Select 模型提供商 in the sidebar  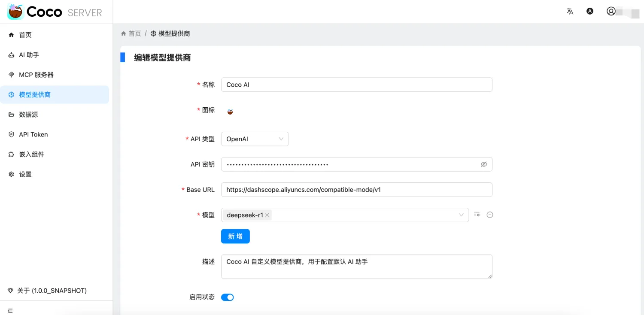pos(55,94)
